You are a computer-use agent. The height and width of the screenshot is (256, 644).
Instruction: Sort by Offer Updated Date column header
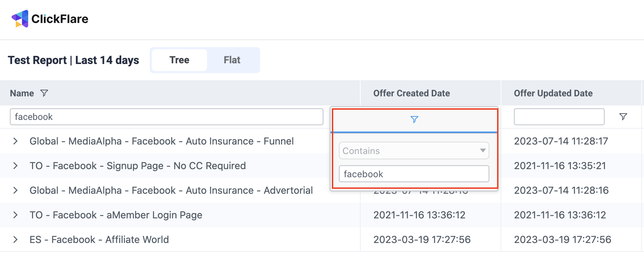coord(553,93)
